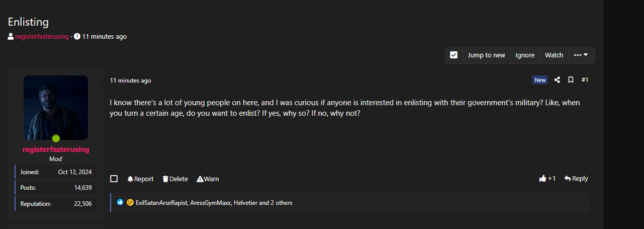Check the post selection checkbox
Screen dimensions: 644x229
click(x=114, y=179)
